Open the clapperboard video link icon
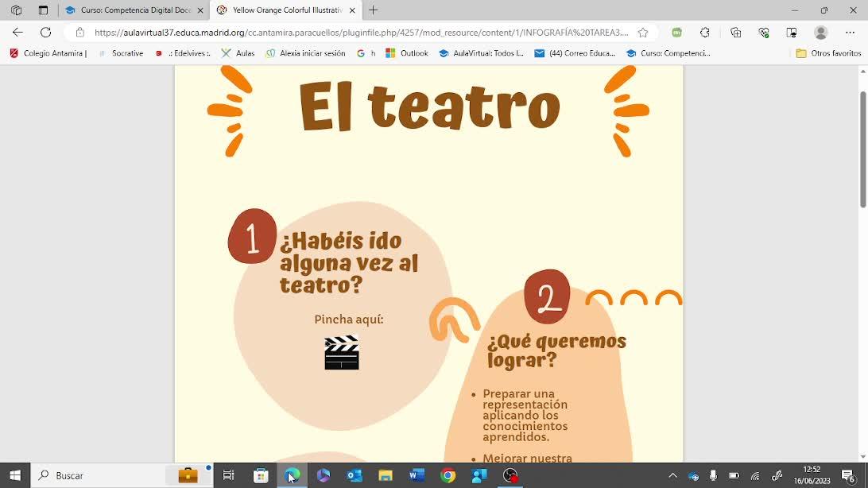Image resolution: width=868 pixels, height=488 pixels. pos(342,352)
